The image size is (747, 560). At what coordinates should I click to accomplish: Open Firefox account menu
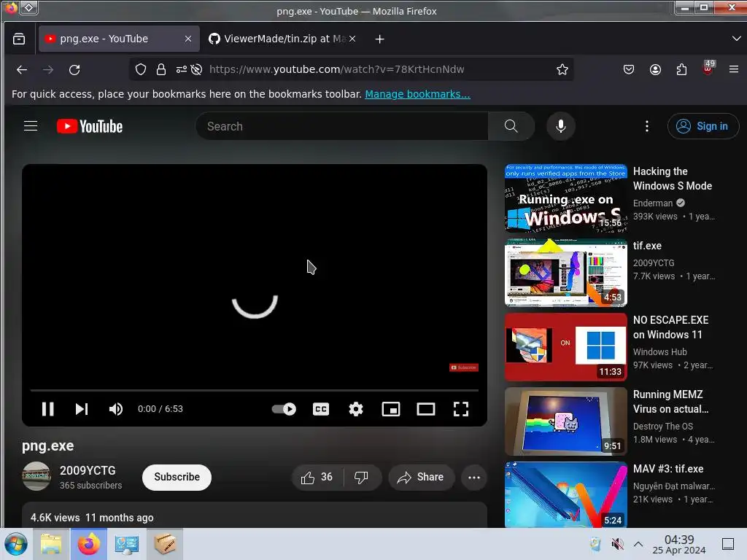click(x=655, y=69)
